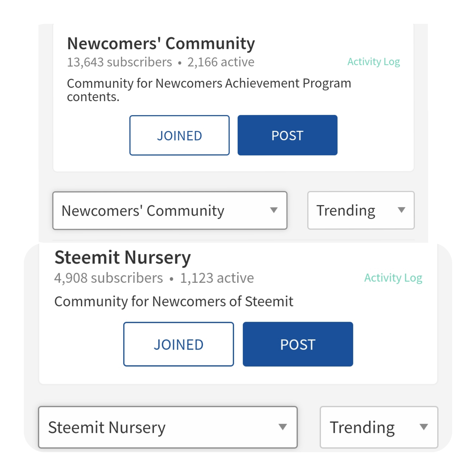Screen dimensions: 476x476
Task: Click the 13,643 subscribers count
Action: (119, 62)
